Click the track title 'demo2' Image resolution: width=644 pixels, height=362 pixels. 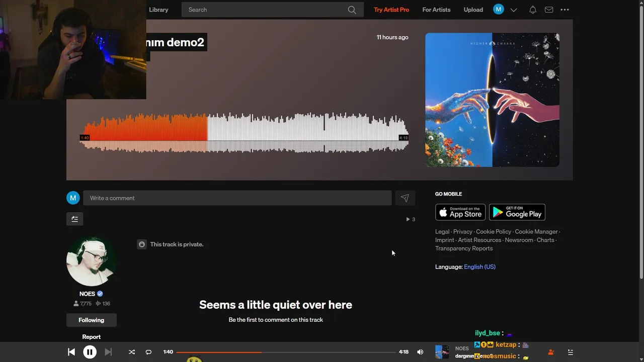pyautogui.click(x=185, y=42)
